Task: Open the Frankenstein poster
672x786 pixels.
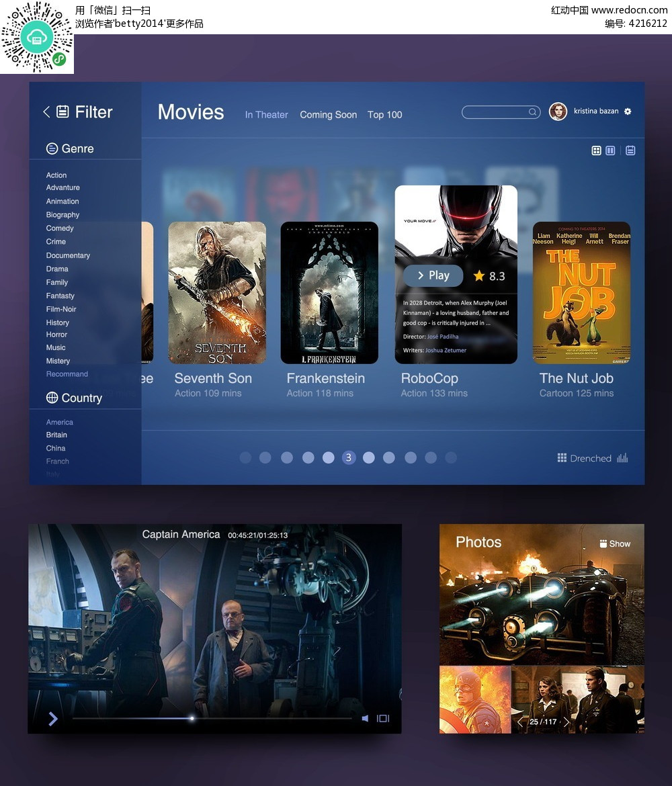Action: [x=329, y=293]
